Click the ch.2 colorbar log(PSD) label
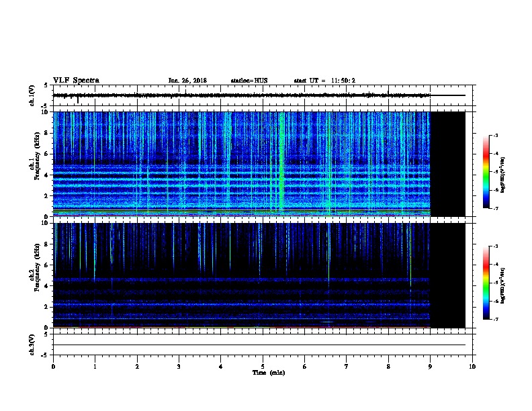The width and height of the screenshot is (532, 411). [x=502, y=285]
